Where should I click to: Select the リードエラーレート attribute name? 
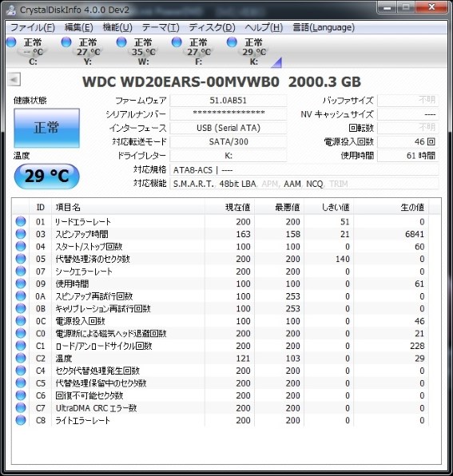[x=83, y=221]
